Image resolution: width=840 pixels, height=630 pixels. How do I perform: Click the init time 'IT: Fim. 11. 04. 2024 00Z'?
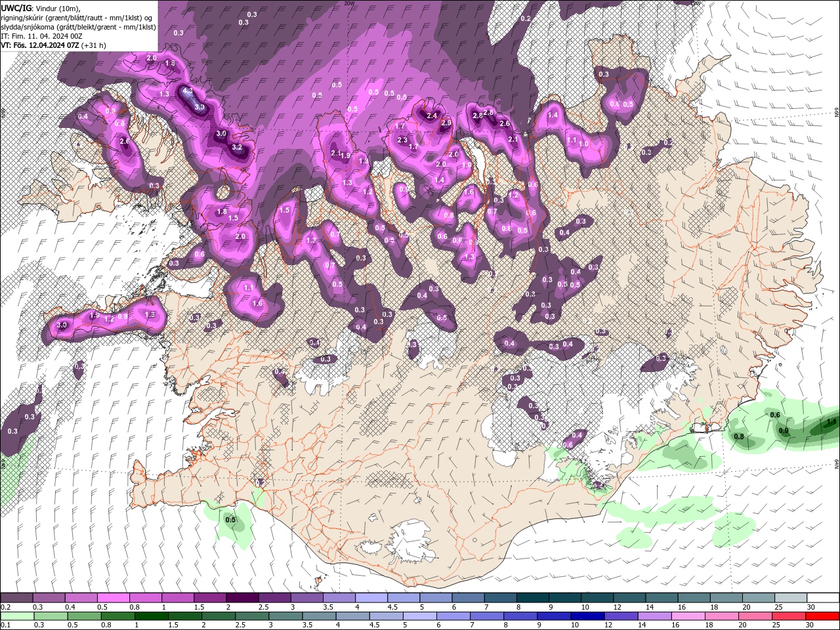(41, 36)
